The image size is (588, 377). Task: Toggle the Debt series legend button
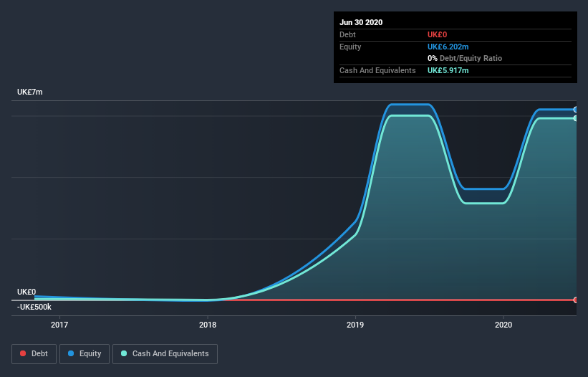click(34, 354)
